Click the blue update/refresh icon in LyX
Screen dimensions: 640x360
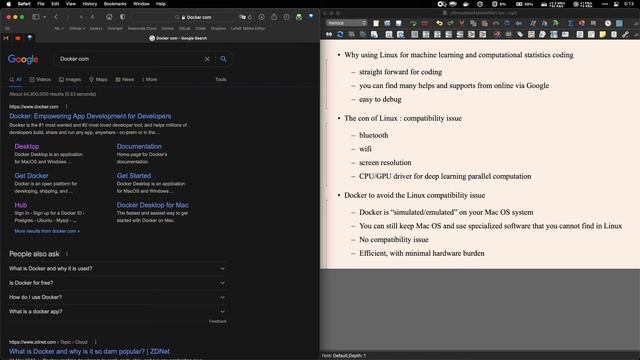[x=340, y=35]
